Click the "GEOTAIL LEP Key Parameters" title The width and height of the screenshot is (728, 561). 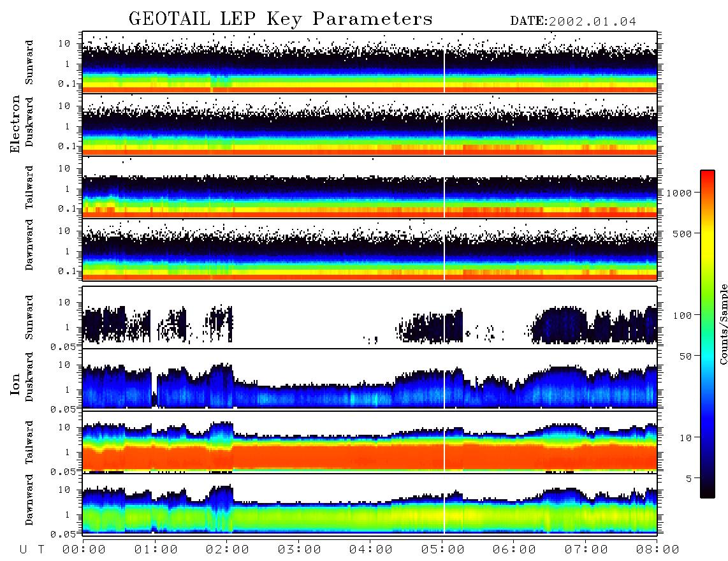tap(280, 20)
